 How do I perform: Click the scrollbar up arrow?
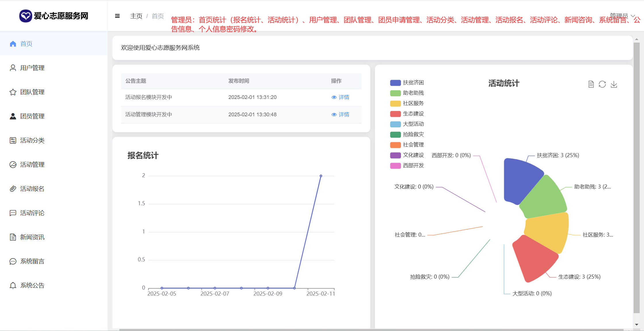[x=637, y=39]
